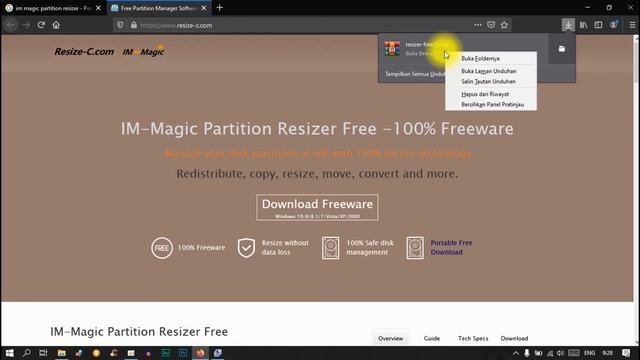This screenshot has width=640, height=360.
Task: Show hidden system tray icons
Action: coord(516,353)
